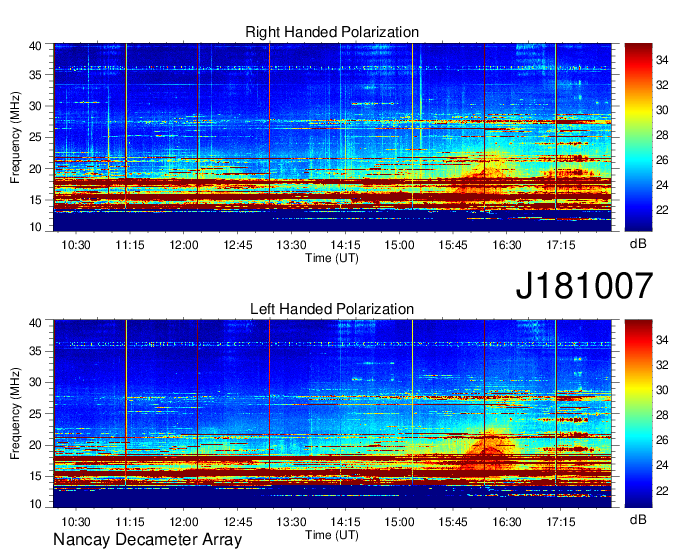Click the 12:00 time tick under Right Handed plot
Image resolution: width=680 pixels, height=552 pixels.
pos(184,245)
